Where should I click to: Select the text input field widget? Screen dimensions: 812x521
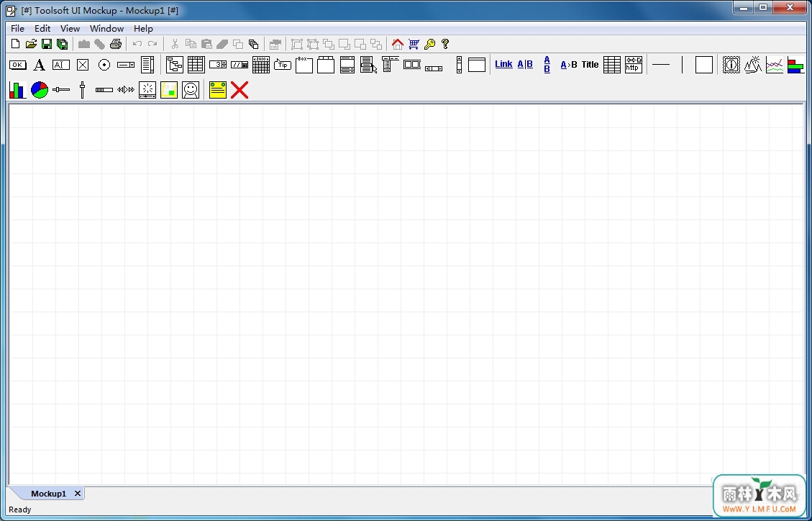(61, 65)
